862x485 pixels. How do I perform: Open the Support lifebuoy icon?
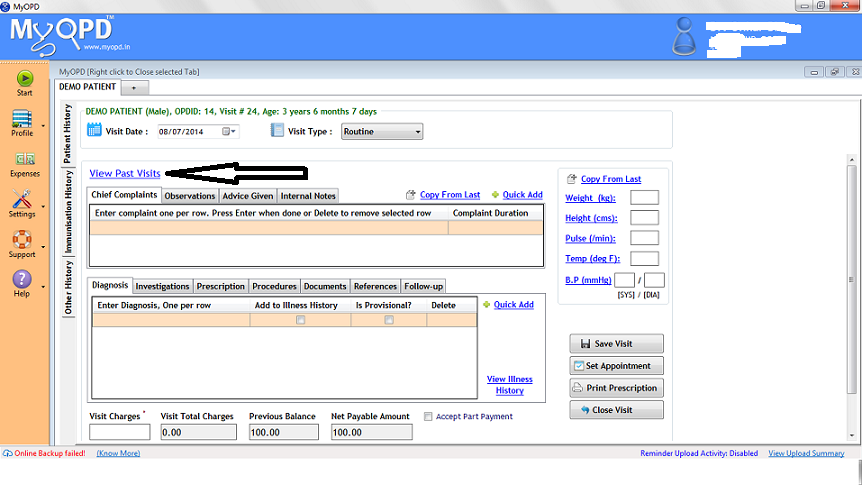point(22,239)
